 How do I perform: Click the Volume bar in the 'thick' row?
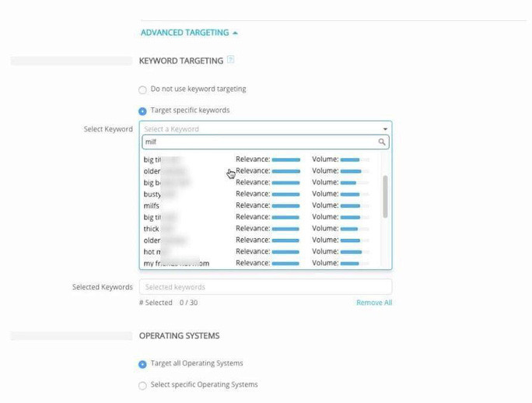pos(350,229)
